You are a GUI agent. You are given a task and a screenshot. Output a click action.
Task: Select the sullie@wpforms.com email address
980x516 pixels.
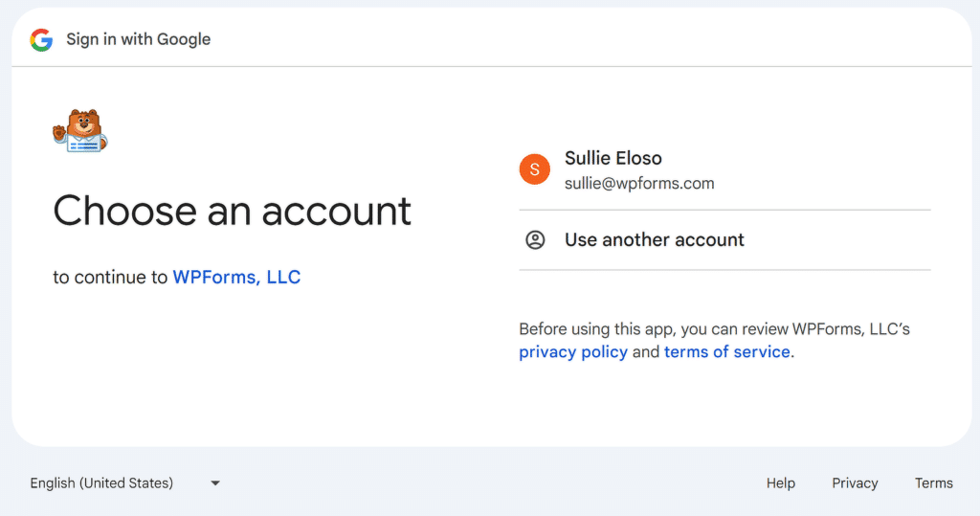(639, 183)
